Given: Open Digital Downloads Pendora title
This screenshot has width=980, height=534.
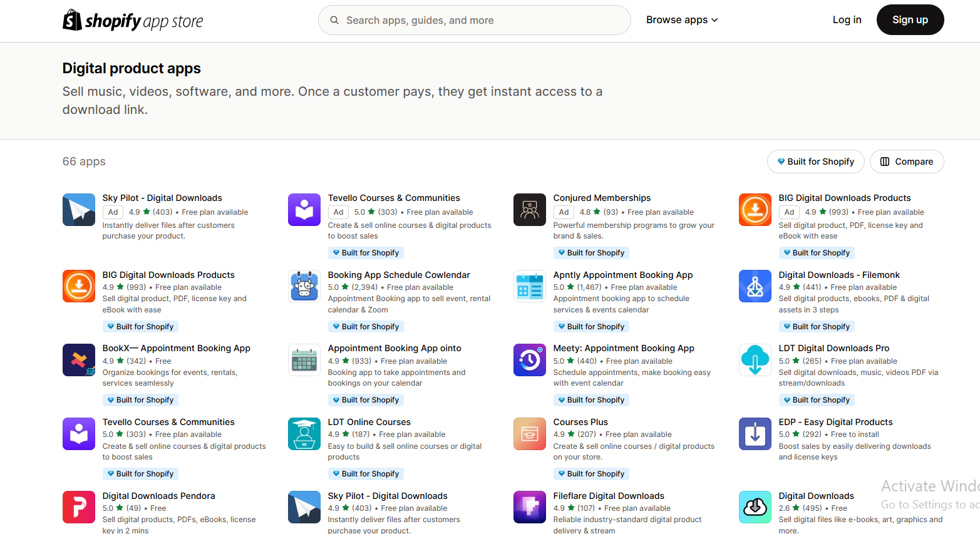Looking at the screenshot, I should 159,496.
